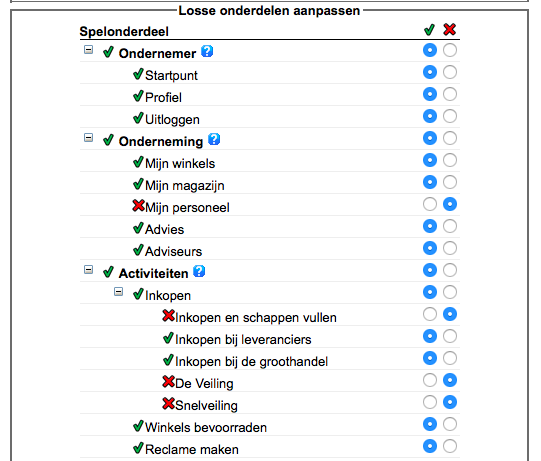
Task: Collapse the Onderneming tree group
Action: (x=88, y=138)
